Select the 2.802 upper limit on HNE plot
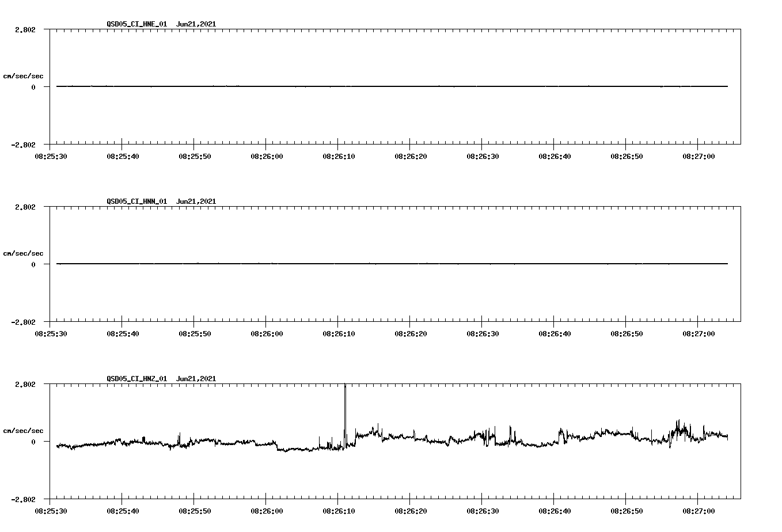782x532 pixels. (x=25, y=29)
